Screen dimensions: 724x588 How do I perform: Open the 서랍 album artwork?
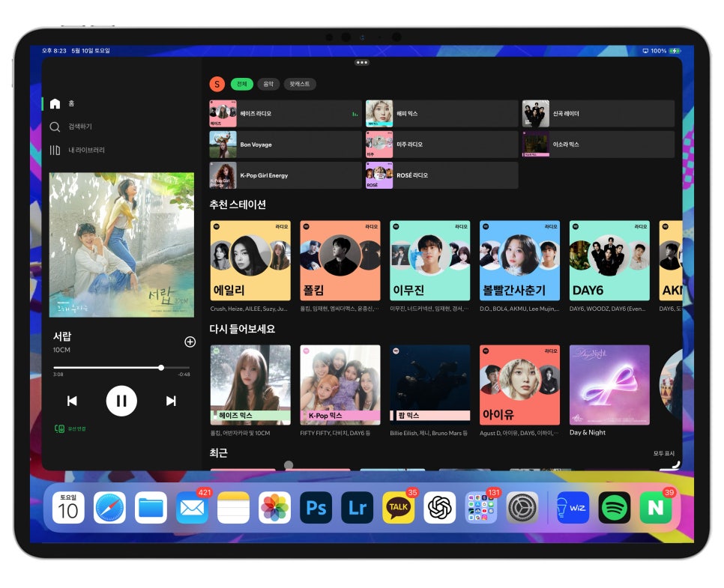(121, 245)
